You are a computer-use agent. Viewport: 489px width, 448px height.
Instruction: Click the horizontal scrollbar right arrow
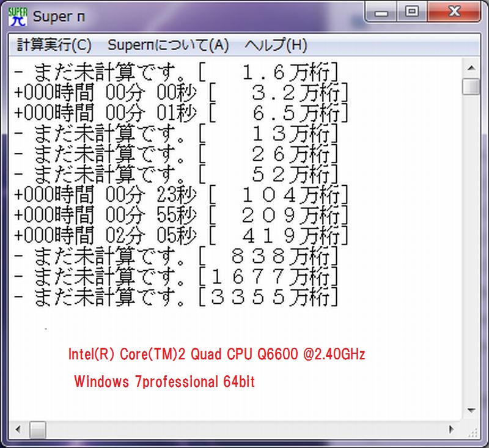(452, 429)
